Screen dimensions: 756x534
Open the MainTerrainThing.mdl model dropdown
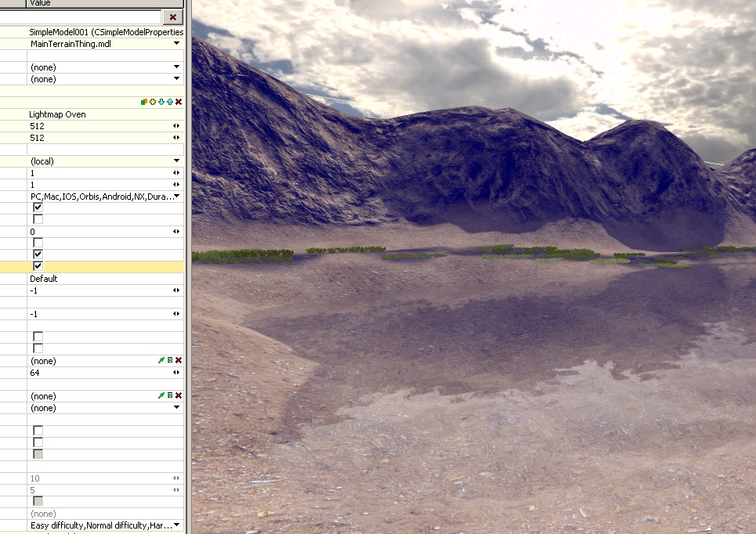(176, 43)
